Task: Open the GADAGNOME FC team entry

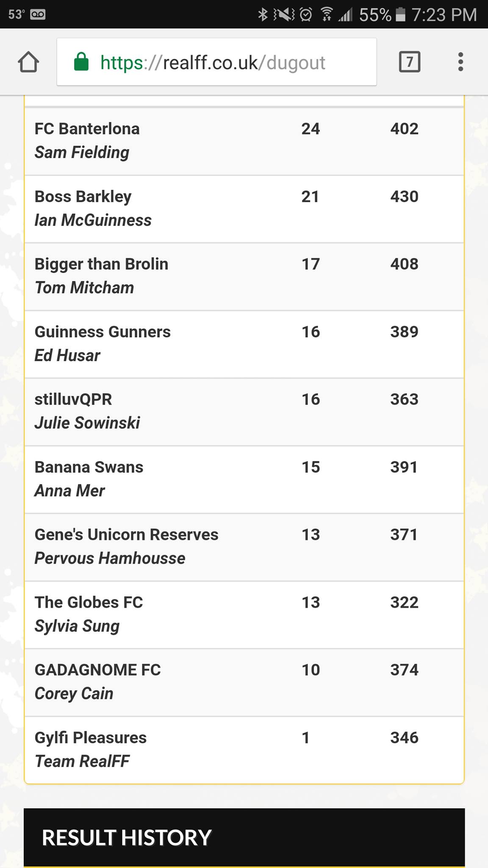Action: pos(244,682)
